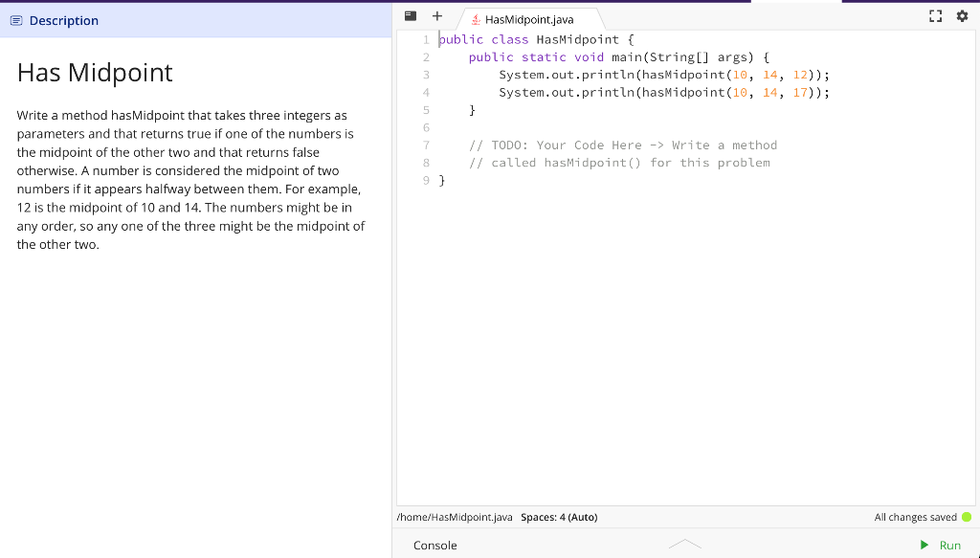Click the /home/HasMidpoint.java file path
980x558 pixels.
pos(455,517)
